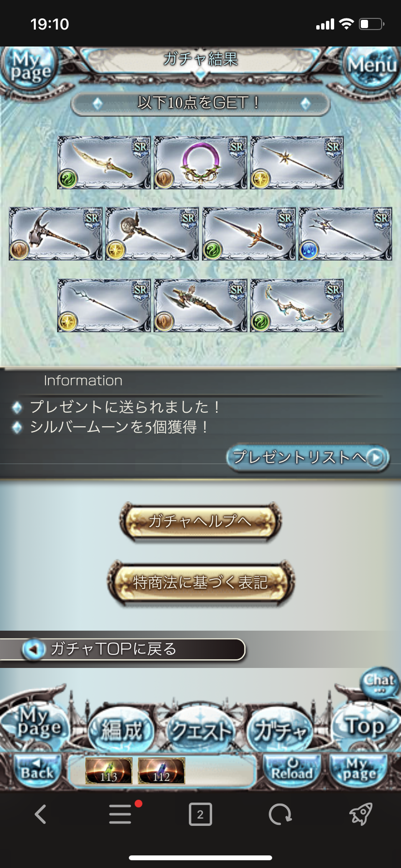Tap the browser refresh circle icon
The image size is (401, 868).
point(280,814)
